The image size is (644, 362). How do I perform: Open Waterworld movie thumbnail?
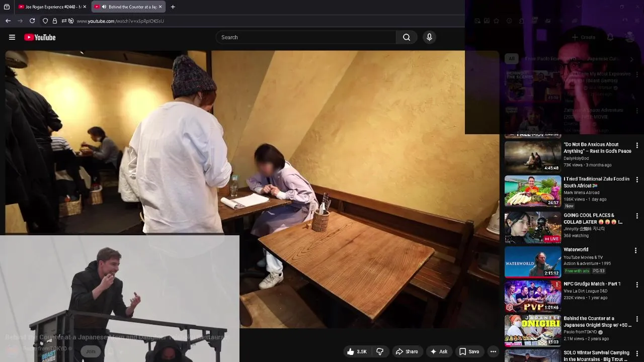pyautogui.click(x=533, y=262)
